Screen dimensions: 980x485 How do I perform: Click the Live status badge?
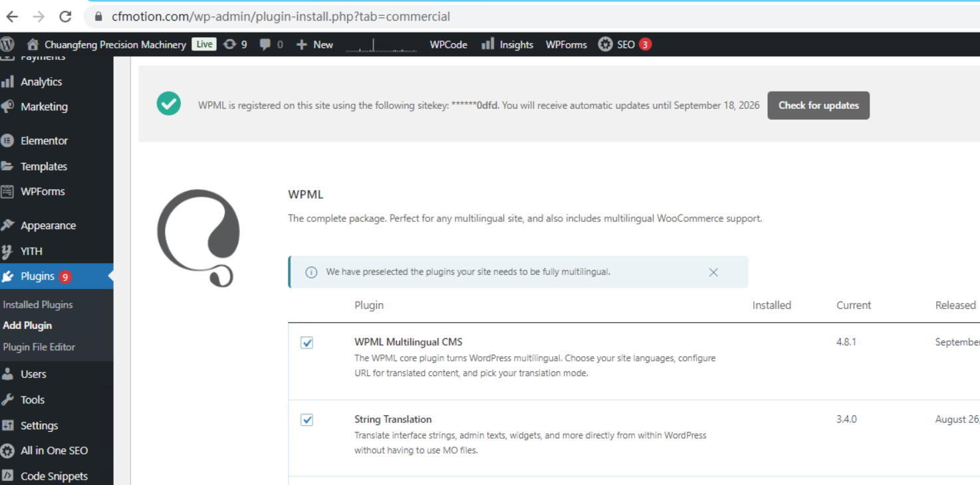click(204, 45)
